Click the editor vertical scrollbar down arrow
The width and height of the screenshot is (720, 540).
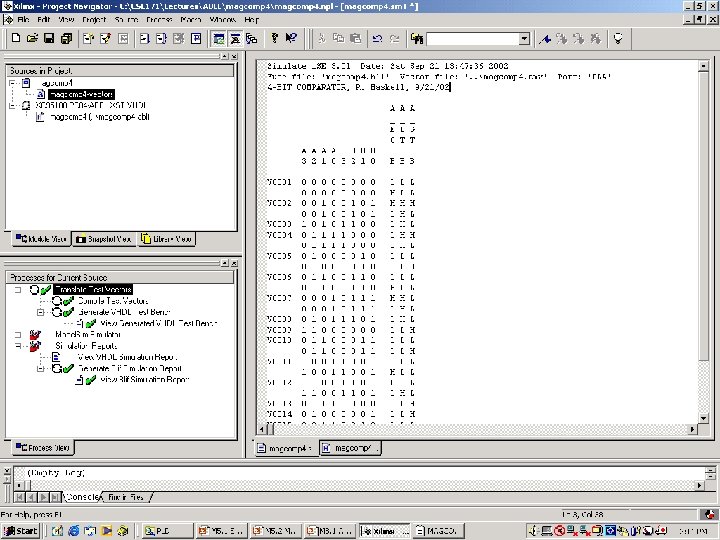703,418
